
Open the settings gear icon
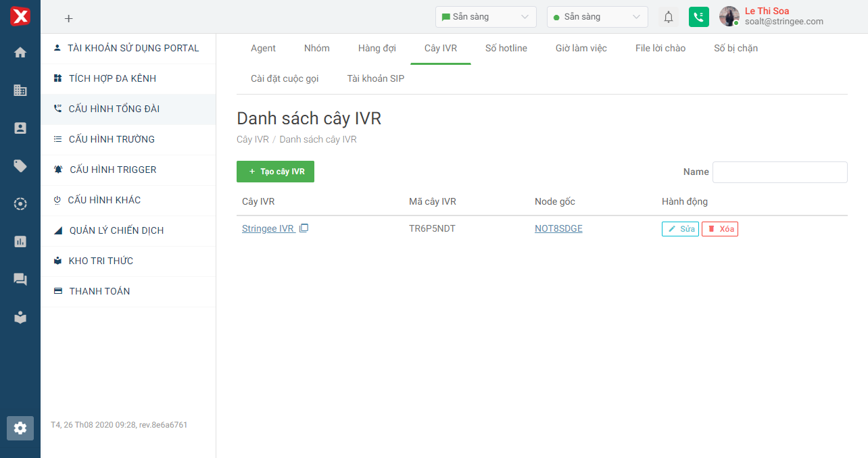[x=20, y=428]
